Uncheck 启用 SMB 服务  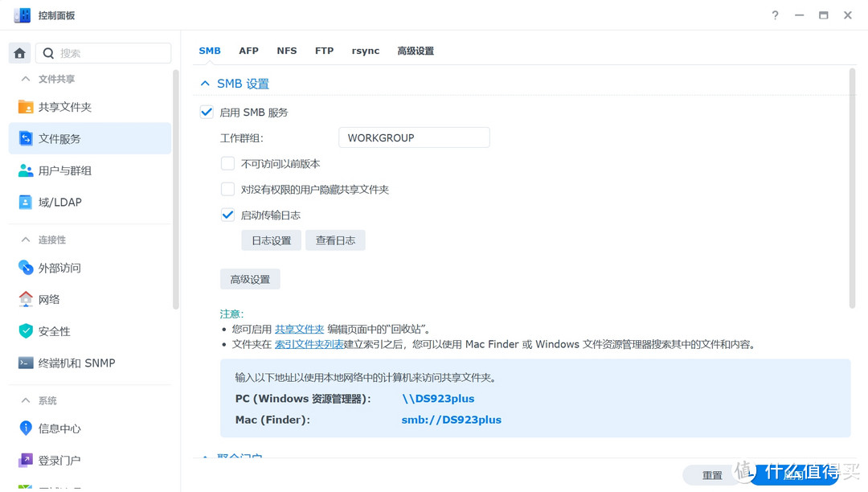[207, 112]
